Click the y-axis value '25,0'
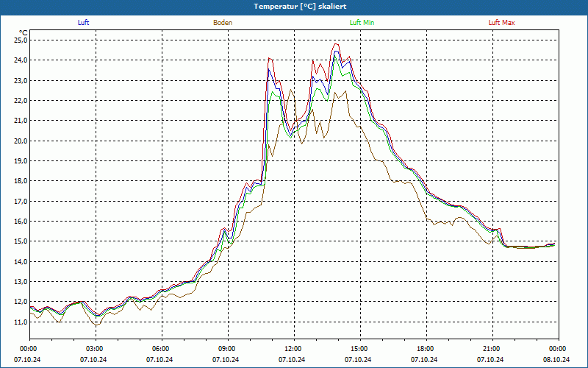 click(21, 40)
